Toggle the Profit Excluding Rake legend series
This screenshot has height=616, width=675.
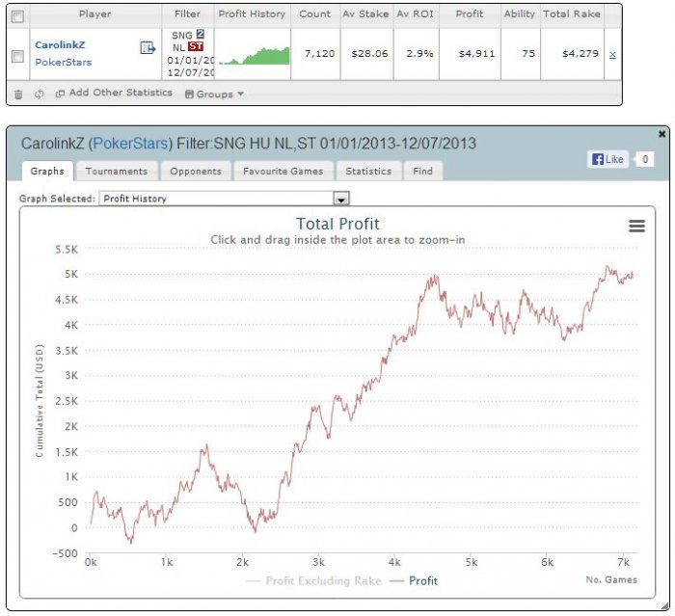point(313,580)
